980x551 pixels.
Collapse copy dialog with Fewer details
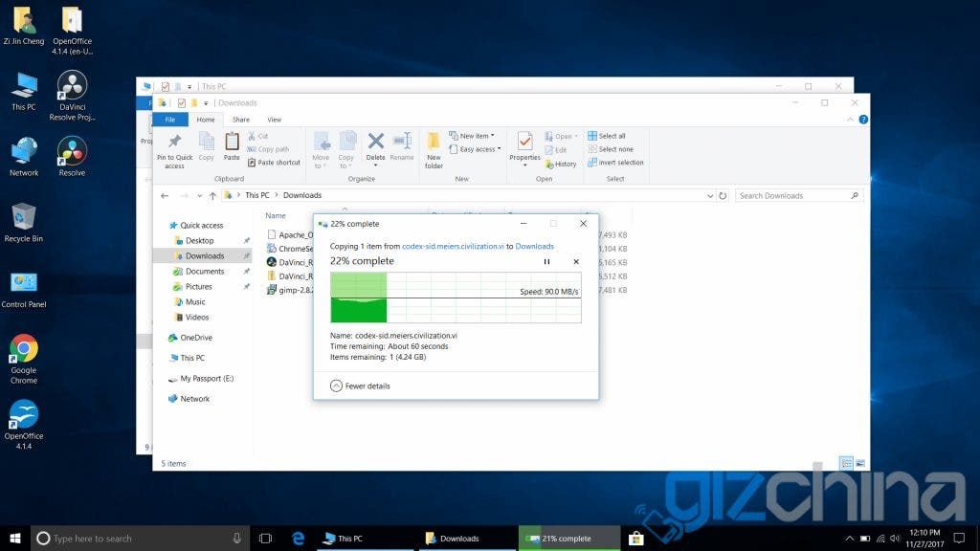click(x=360, y=386)
